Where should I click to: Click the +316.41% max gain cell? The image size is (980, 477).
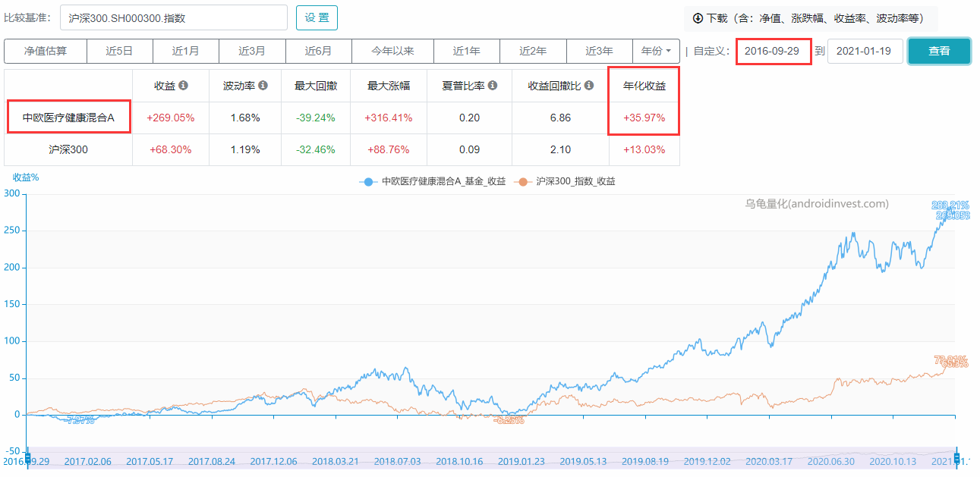[389, 118]
